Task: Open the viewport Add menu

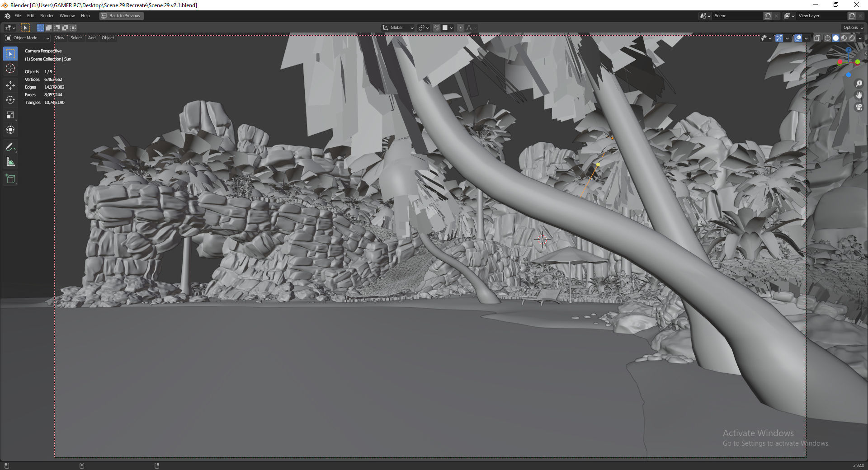Action: click(x=92, y=38)
